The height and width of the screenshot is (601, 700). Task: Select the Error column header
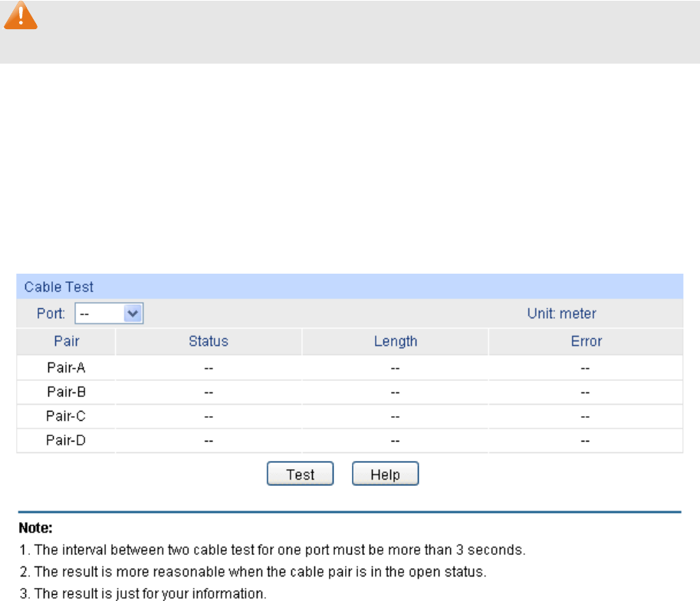(585, 341)
